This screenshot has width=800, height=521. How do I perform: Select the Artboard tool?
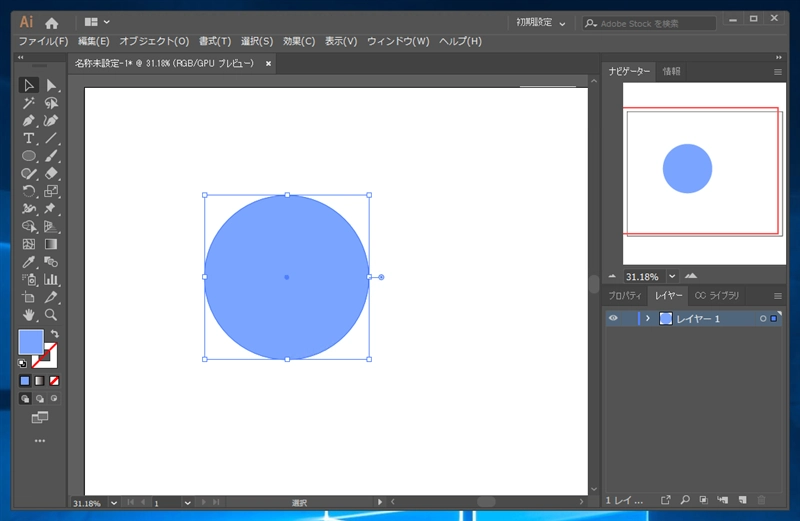click(x=29, y=297)
